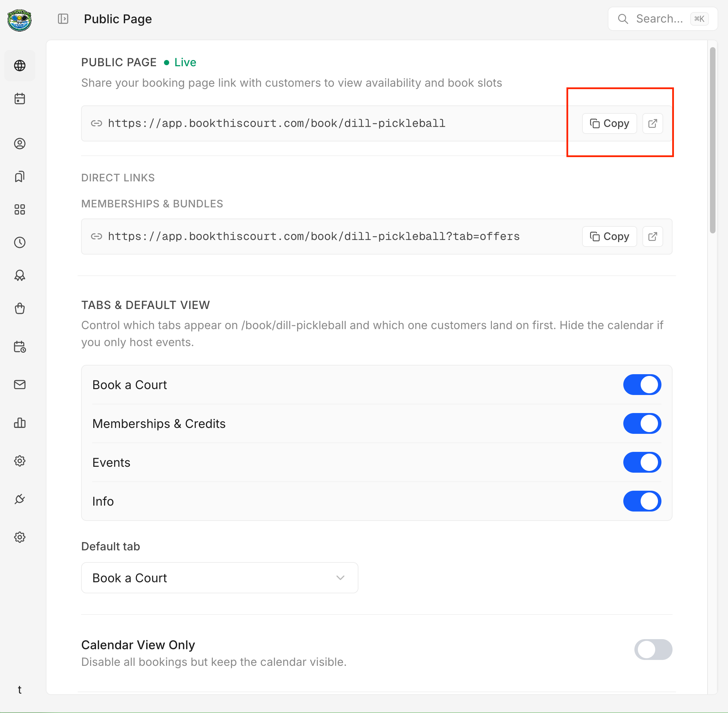Click the search magnifier icon
The height and width of the screenshot is (713, 728).
623,19
